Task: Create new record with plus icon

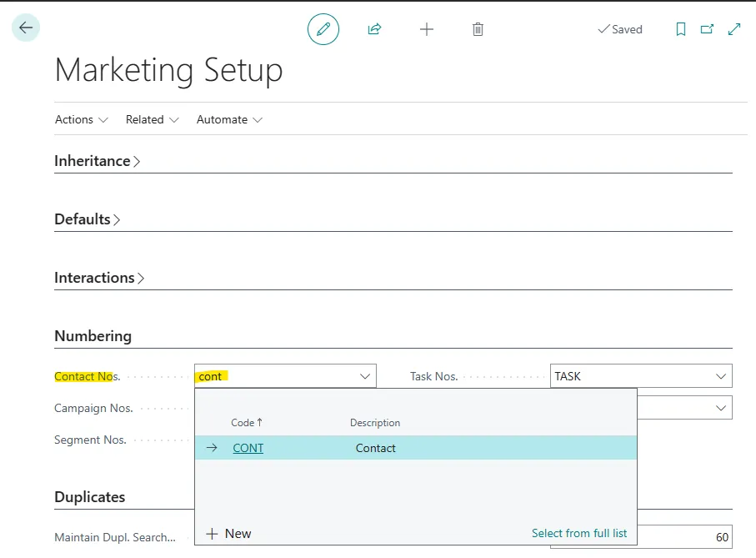Action: pos(426,29)
